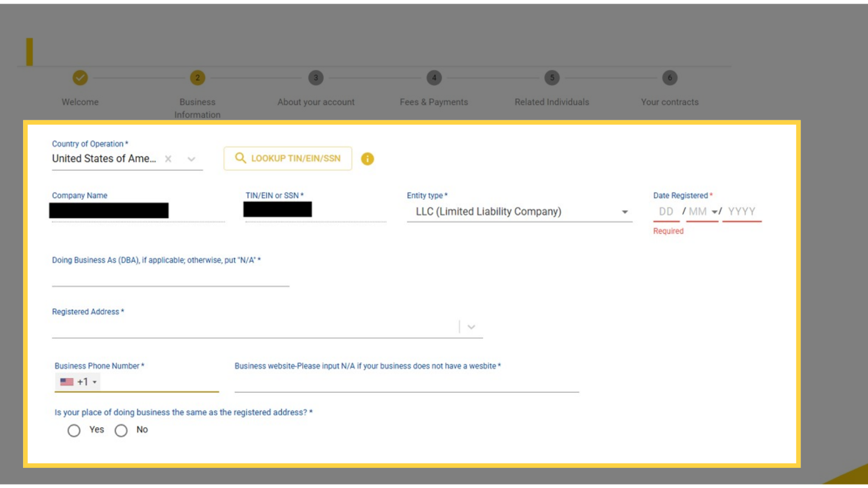The width and height of the screenshot is (868, 488).
Task: Click the DD day field
Action: pyautogui.click(x=666, y=212)
